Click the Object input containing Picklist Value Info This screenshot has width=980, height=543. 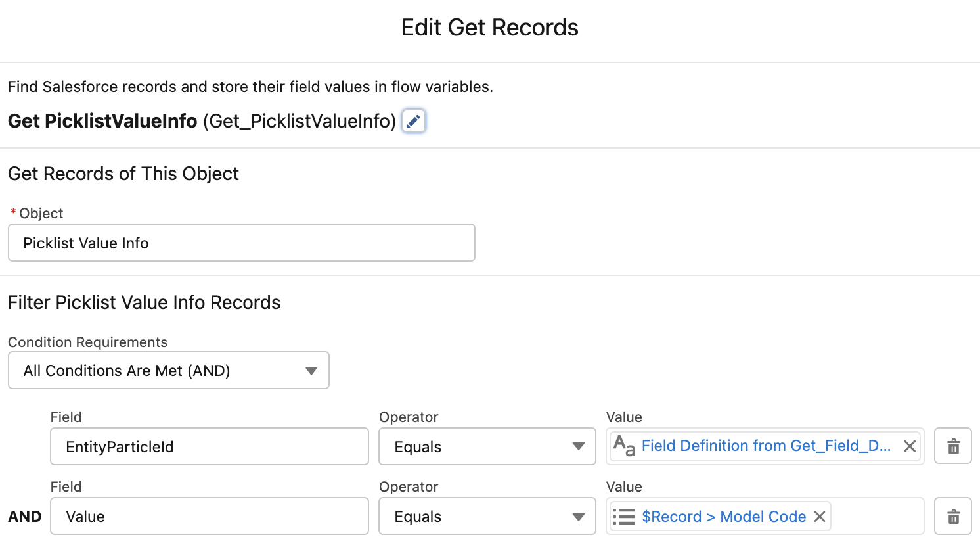[x=241, y=243]
